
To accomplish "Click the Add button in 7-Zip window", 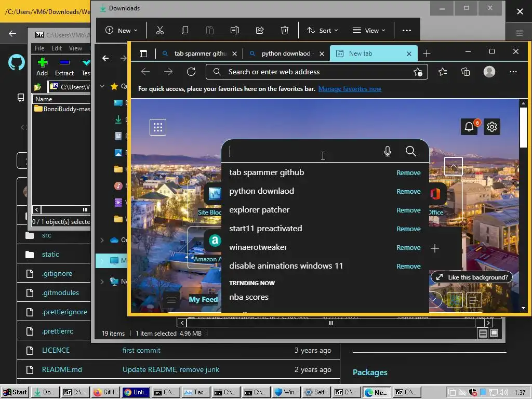I will (42, 67).
